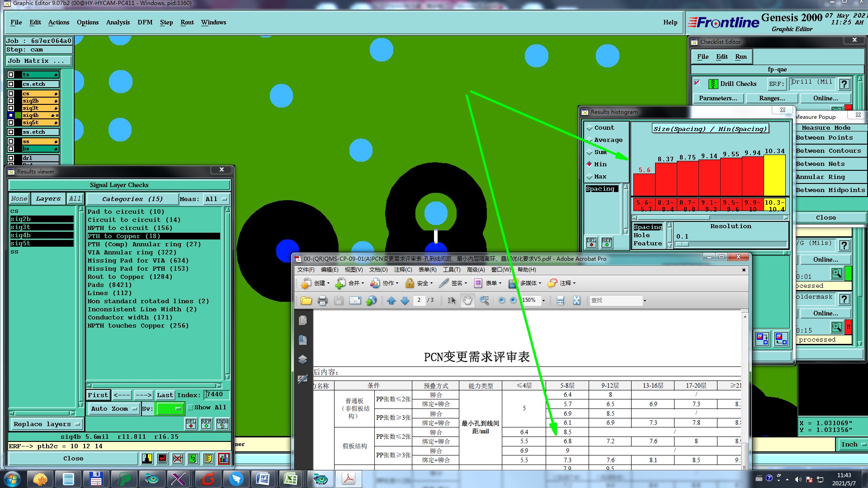Click the results histogram icon
Screen dimensions: 868x488
(223, 459)
